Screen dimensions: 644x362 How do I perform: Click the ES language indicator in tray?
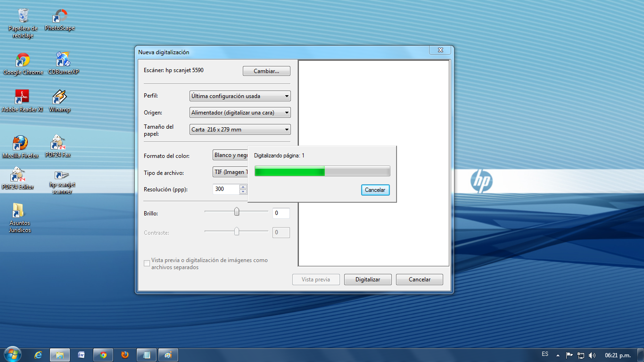pos(545,354)
